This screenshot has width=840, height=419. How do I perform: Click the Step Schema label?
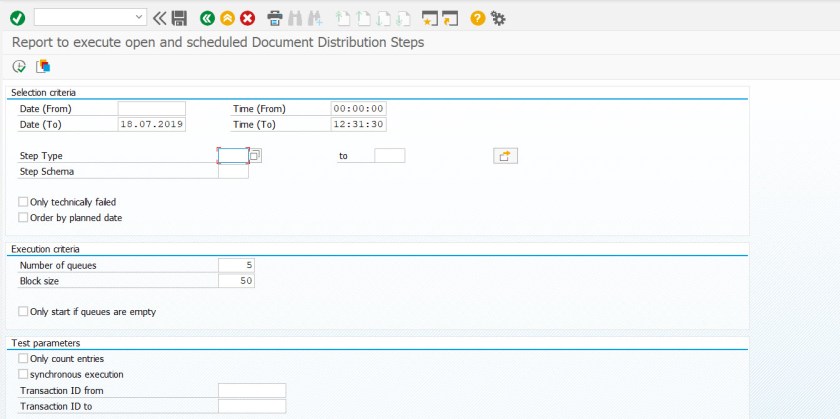47,172
